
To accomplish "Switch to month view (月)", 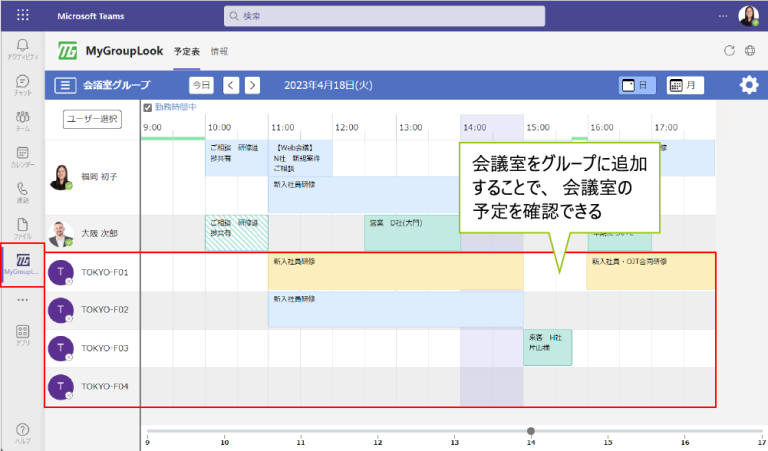I will pos(685,86).
